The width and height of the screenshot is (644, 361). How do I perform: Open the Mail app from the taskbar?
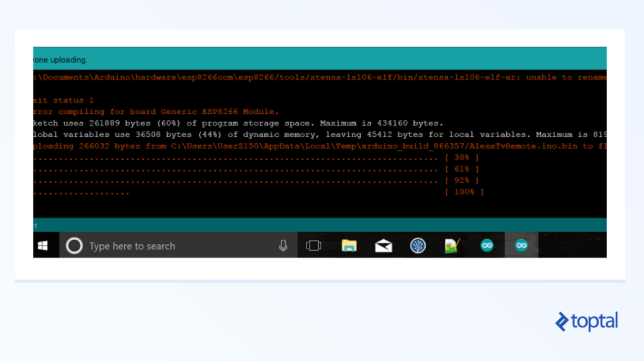[383, 245]
